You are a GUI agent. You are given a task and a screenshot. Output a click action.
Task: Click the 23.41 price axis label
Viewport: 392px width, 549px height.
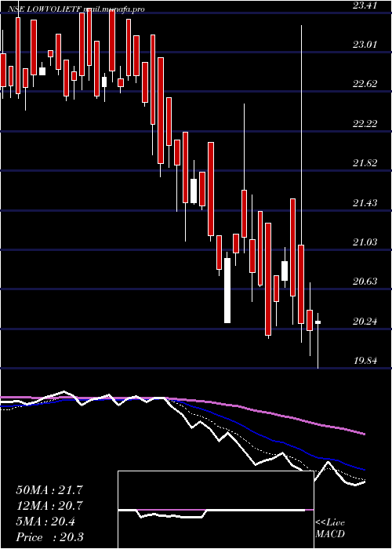(365, 5)
